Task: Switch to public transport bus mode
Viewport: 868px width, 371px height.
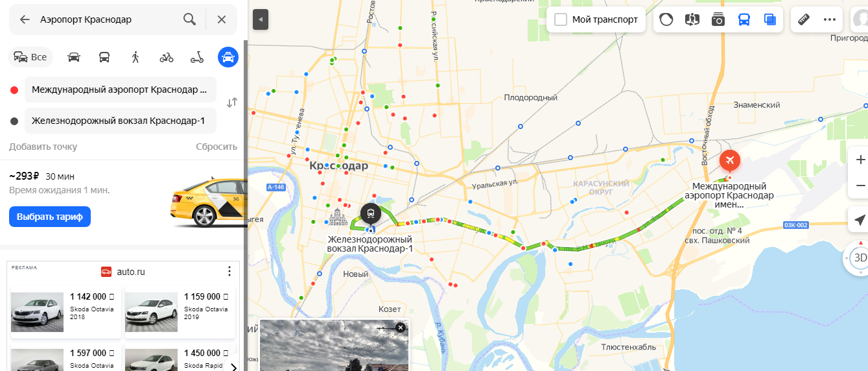Action: click(x=104, y=57)
